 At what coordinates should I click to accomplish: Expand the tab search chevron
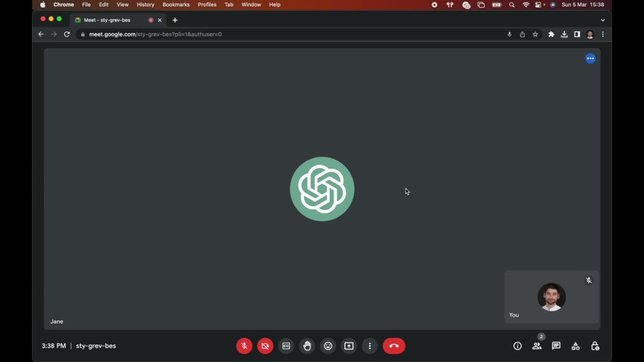click(603, 20)
